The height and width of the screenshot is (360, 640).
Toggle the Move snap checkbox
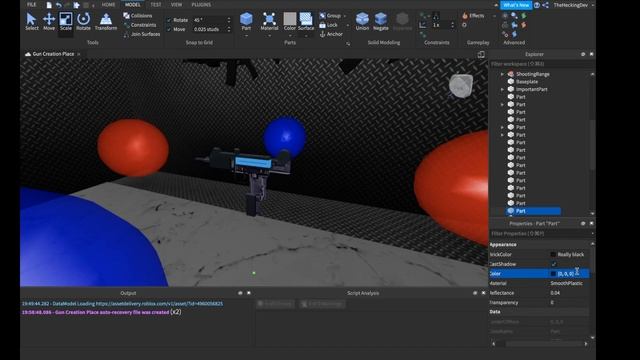click(169, 29)
